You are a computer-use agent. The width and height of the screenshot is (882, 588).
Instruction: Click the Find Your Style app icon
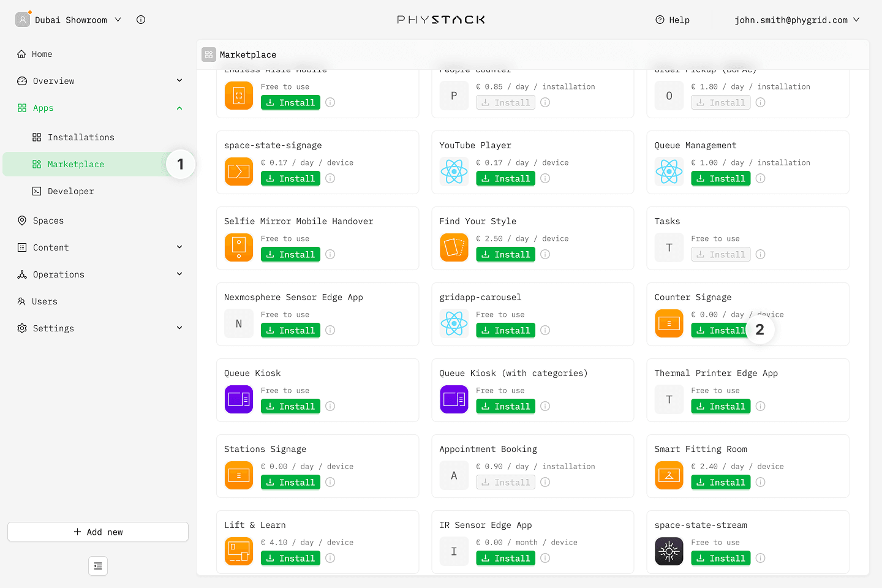click(454, 247)
